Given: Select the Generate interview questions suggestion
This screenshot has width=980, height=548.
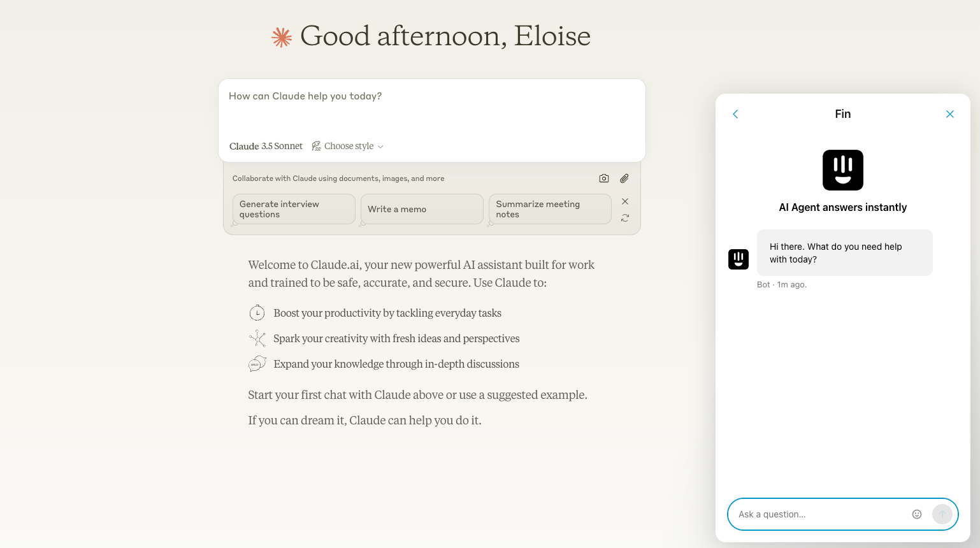Looking at the screenshot, I should point(294,209).
